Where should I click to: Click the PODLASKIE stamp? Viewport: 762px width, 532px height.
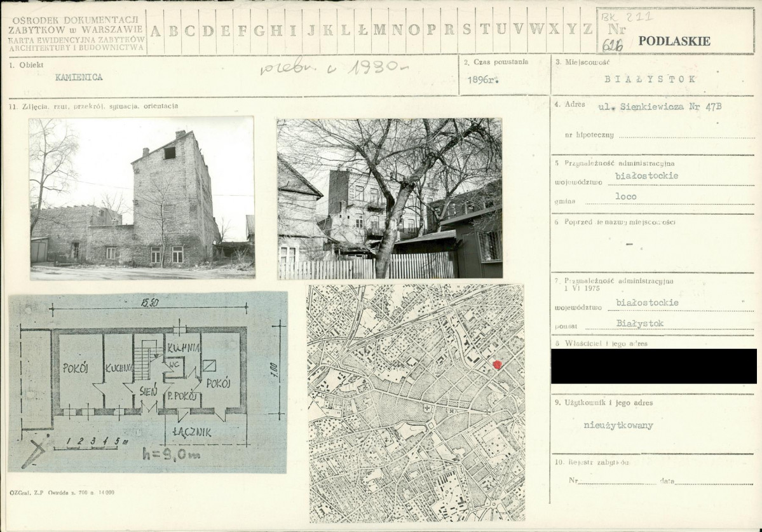674,41
